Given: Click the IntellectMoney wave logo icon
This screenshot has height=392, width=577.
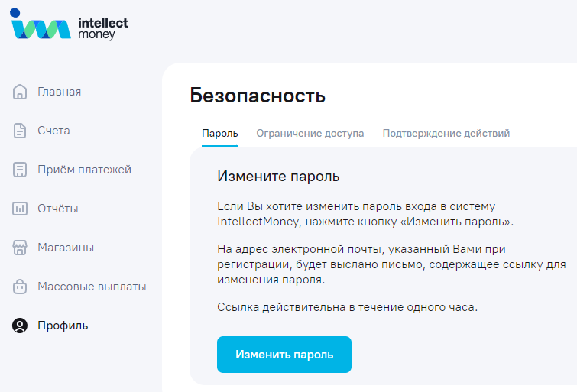Looking at the screenshot, I should tap(38, 27).
